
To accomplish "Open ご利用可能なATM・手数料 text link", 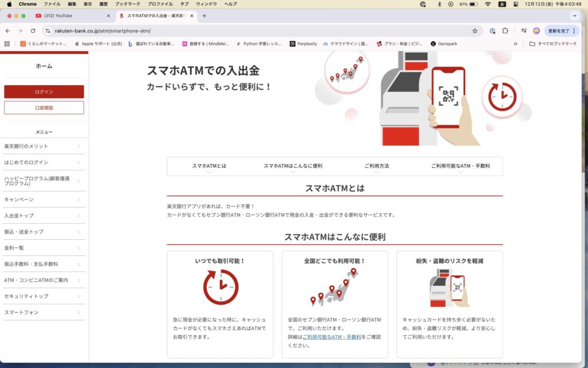I will (331, 336).
